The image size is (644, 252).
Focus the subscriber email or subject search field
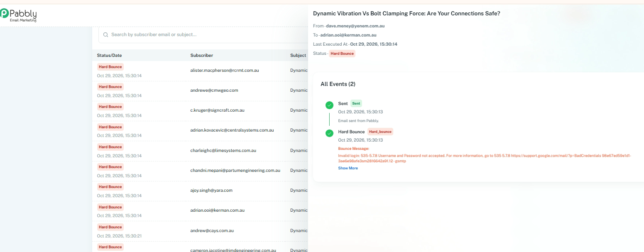pos(203,35)
